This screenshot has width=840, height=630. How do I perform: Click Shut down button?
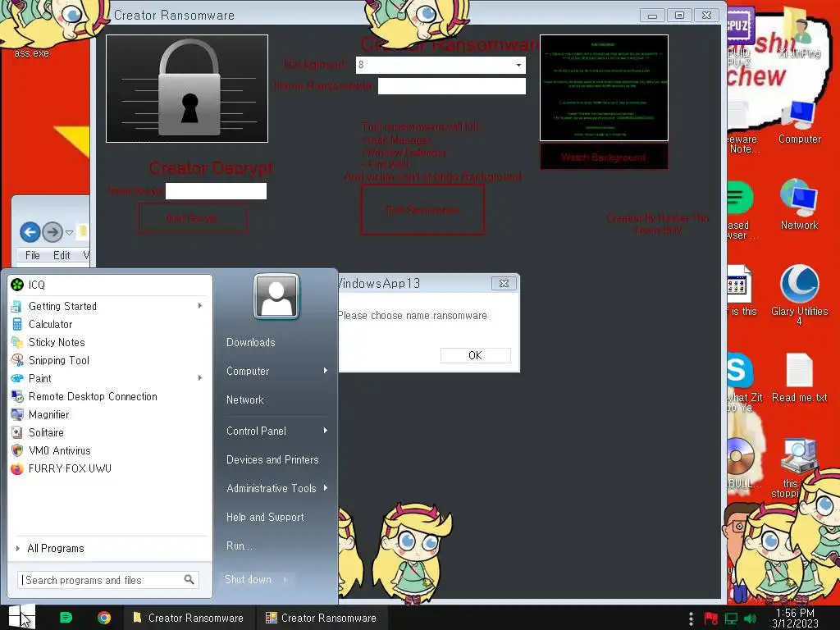248,579
